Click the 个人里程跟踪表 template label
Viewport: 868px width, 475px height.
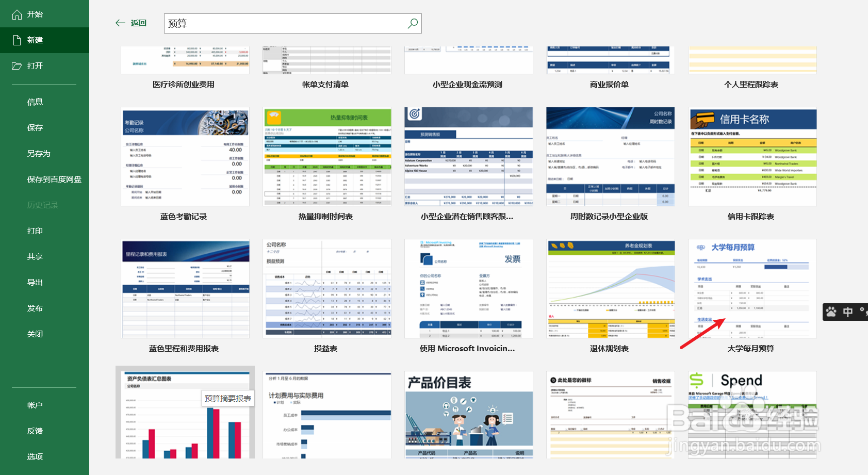click(x=751, y=85)
